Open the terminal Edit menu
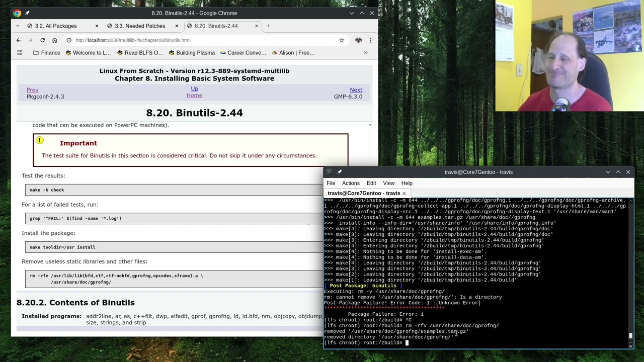The width and height of the screenshot is (644, 362). (x=371, y=183)
